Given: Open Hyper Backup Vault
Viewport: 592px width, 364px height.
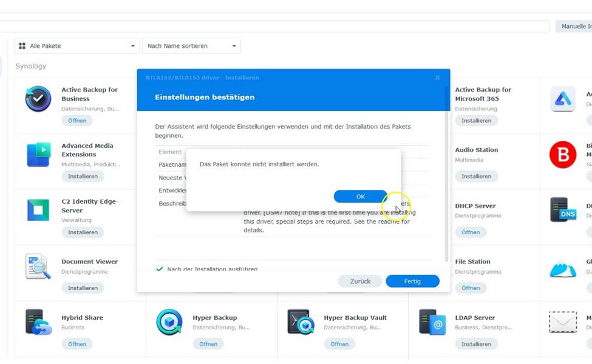Looking at the screenshot, I should coord(339,343).
